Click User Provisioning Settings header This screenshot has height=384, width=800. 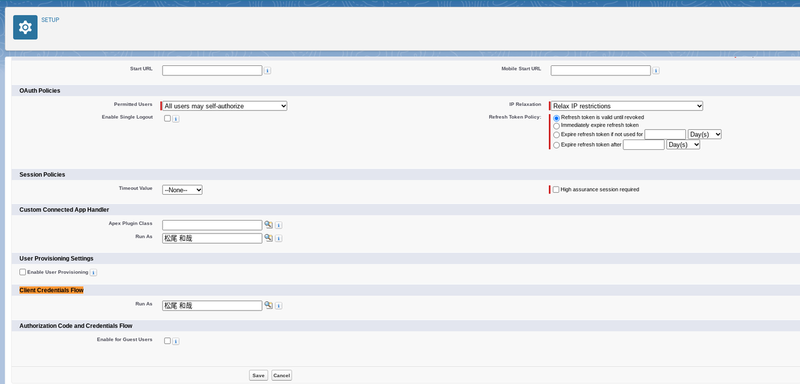tap(56, 259)
